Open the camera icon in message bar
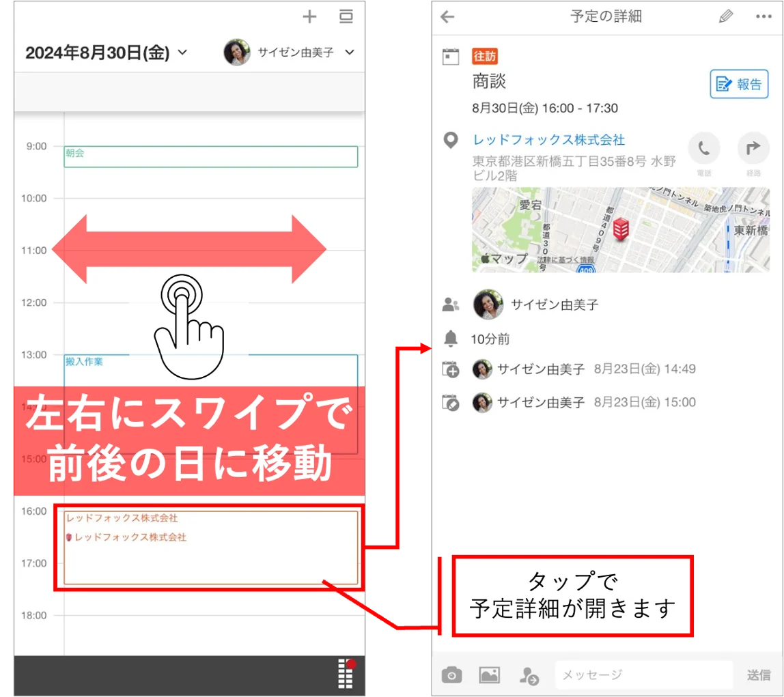The image size is (784, 697). coord(452,675)
